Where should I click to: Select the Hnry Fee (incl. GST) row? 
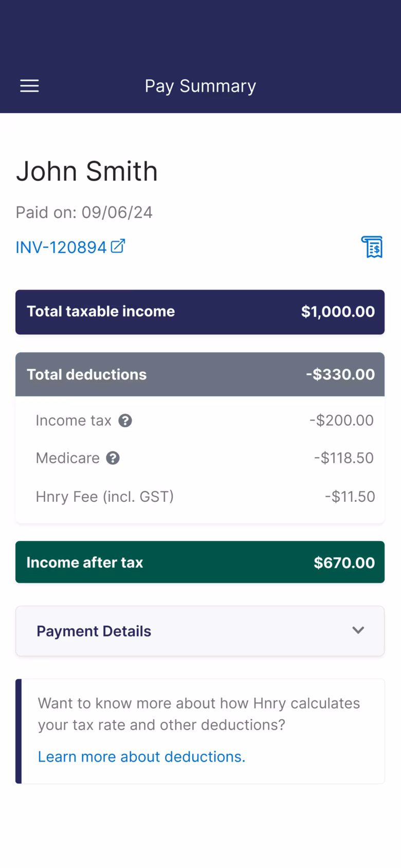click(200, 497)
